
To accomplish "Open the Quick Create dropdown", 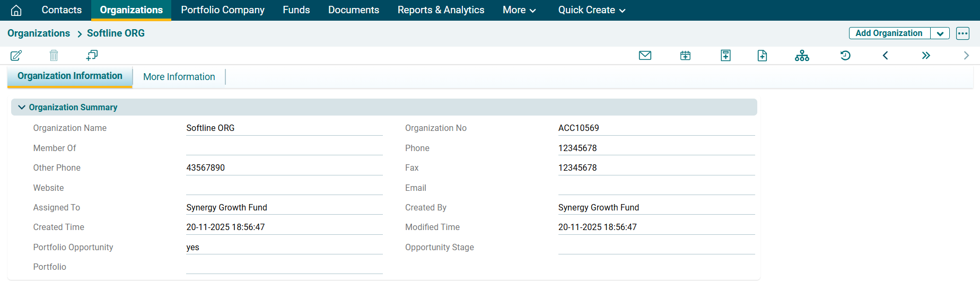I will pos(591,10).
